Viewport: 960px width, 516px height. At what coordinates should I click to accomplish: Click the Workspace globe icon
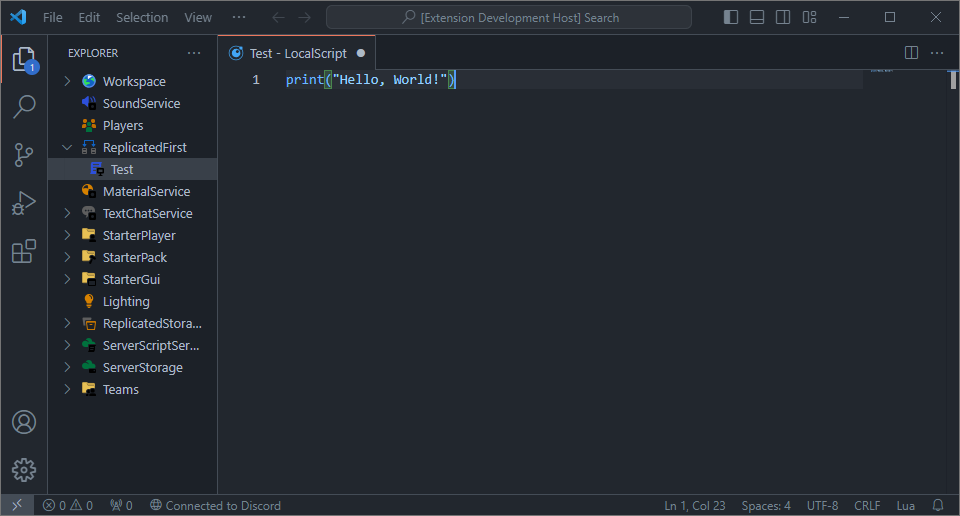(89, 81)
